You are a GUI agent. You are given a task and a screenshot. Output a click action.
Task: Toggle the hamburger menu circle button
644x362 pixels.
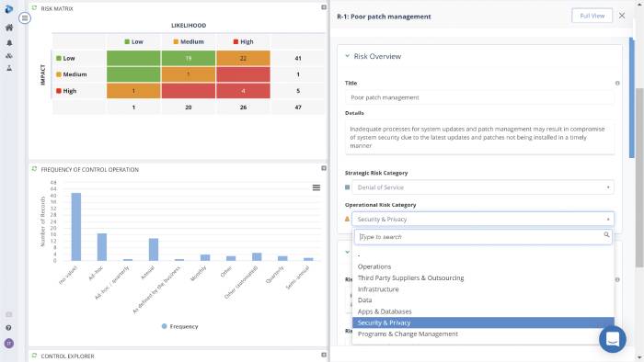click(x=25, y=18)
